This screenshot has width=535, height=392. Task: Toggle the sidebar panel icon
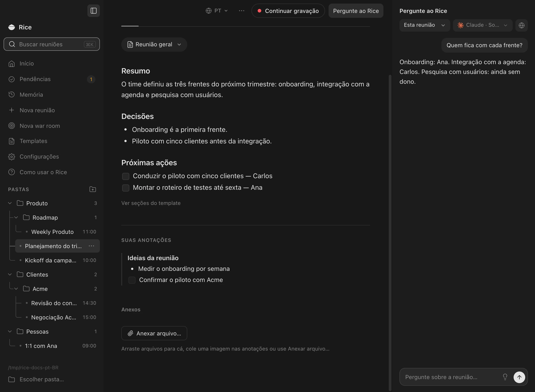[94, 11]
